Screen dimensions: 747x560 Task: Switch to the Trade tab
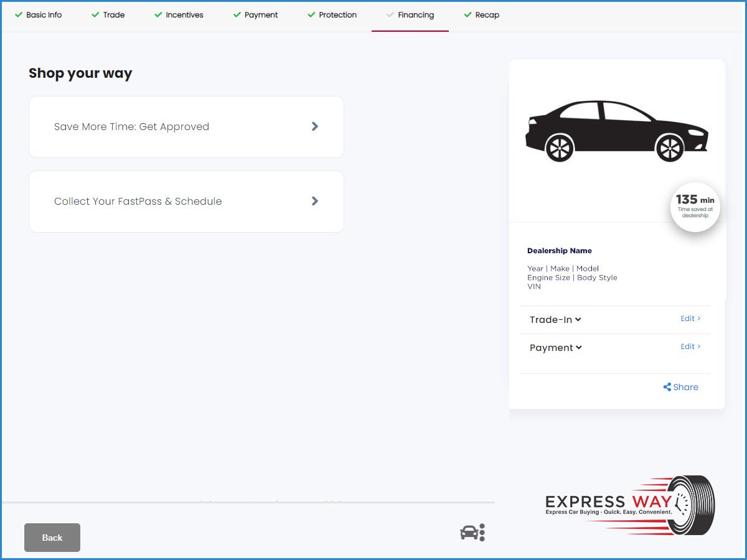(x=108, y=15)
